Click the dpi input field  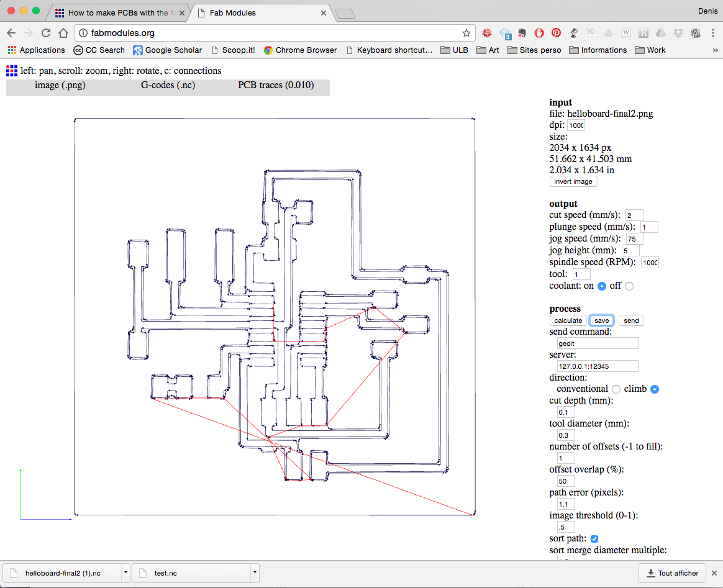[x=576, y=125]
